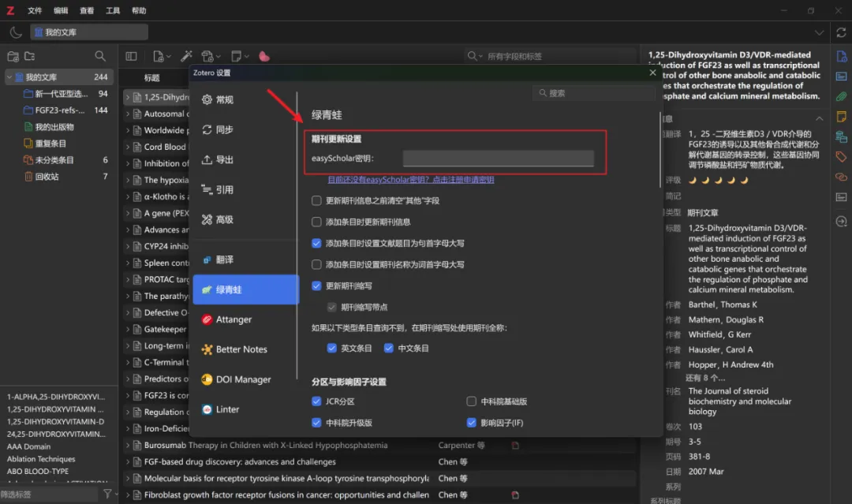Open Linter settings tab

coord(245,409)
